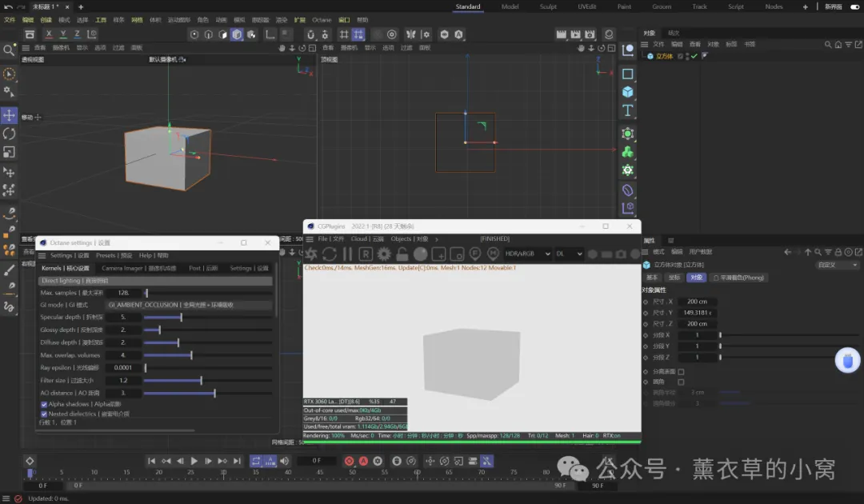Open the 自定义 dropdown in attributes panel

pos(837,266)
